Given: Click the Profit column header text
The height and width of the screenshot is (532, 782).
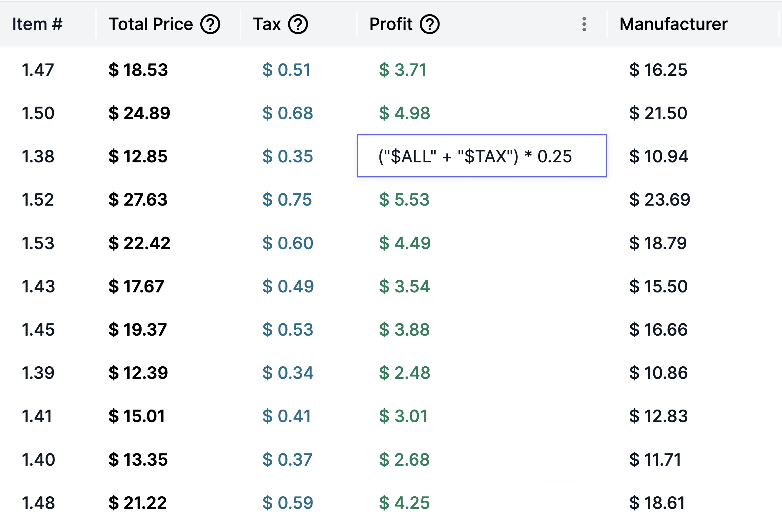Looking at the screenshot, I should tap(391, 24).
